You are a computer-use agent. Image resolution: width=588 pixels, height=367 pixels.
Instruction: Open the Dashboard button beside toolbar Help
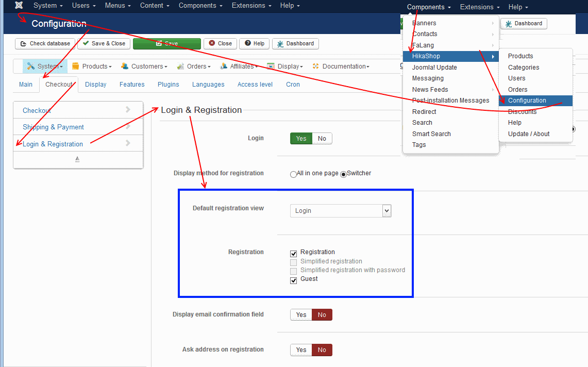coord(295,43)
